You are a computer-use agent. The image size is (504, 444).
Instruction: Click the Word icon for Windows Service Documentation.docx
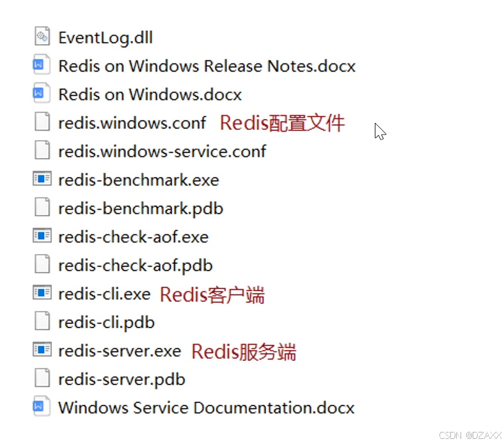coord(42,406)
